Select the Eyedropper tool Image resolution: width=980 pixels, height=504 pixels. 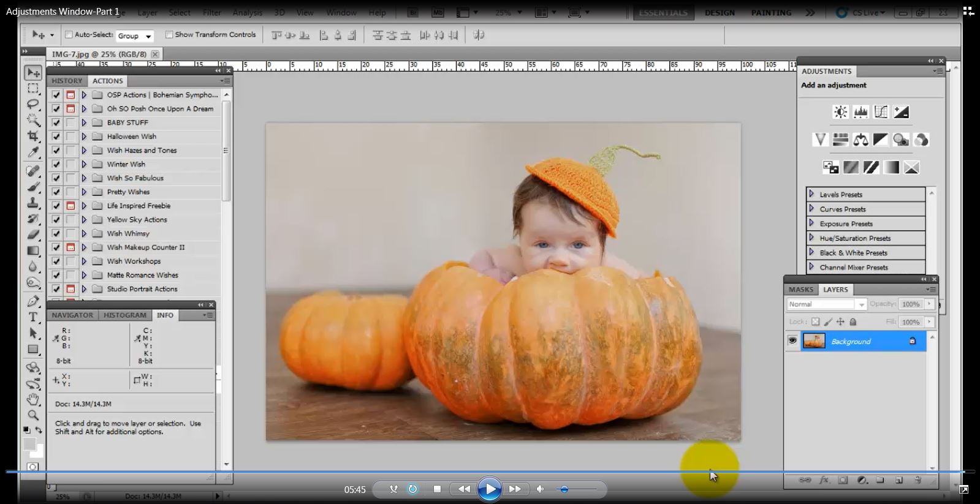point(33,152)
